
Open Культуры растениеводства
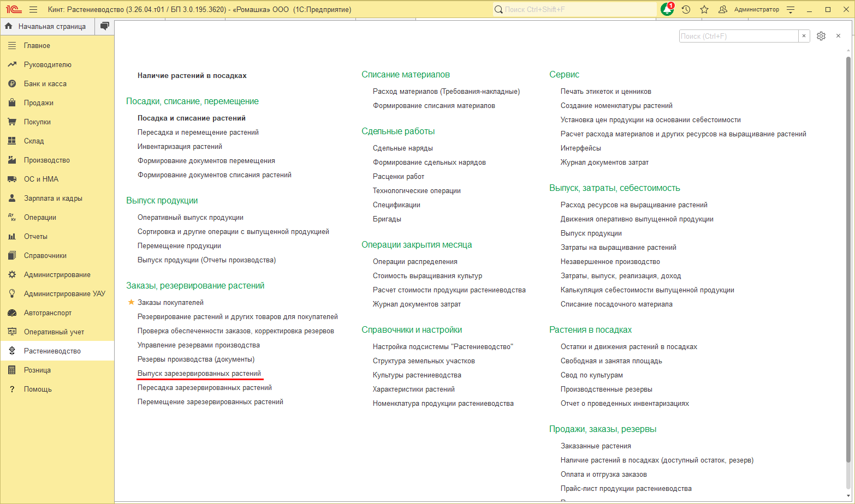click(417, 375)
